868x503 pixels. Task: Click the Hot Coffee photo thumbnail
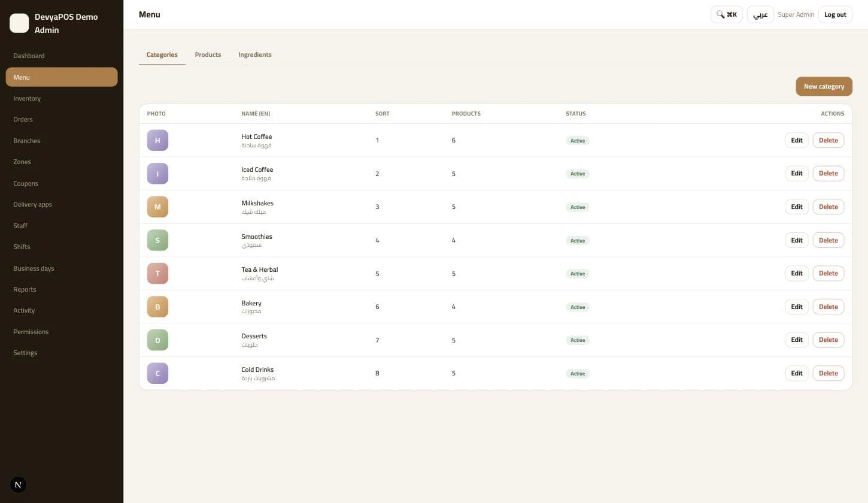[157, 140]
